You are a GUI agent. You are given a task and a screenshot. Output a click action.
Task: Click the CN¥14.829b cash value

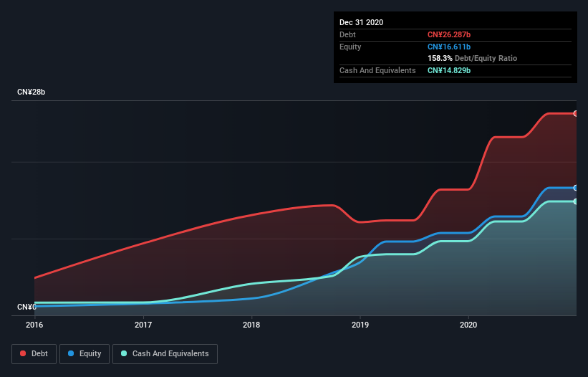449,70
